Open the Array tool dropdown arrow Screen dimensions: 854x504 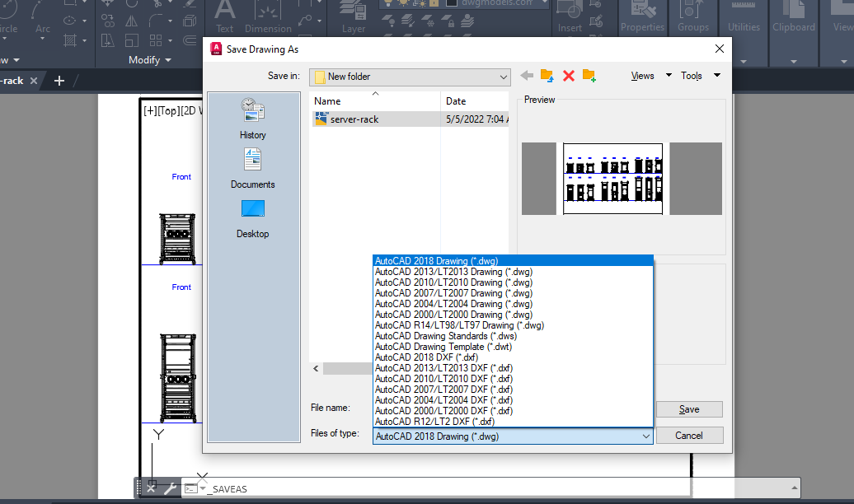[170, 40]
